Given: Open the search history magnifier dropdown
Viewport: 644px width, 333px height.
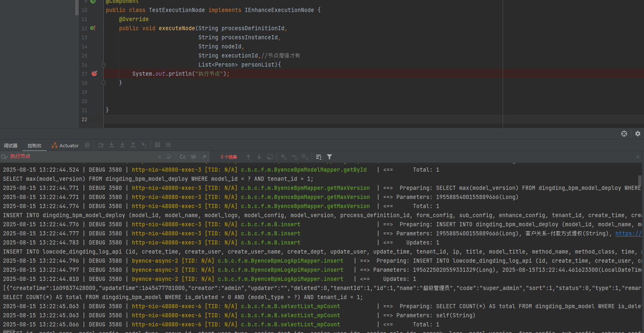Looking at the screenshot, I should [x=5, y=157].
